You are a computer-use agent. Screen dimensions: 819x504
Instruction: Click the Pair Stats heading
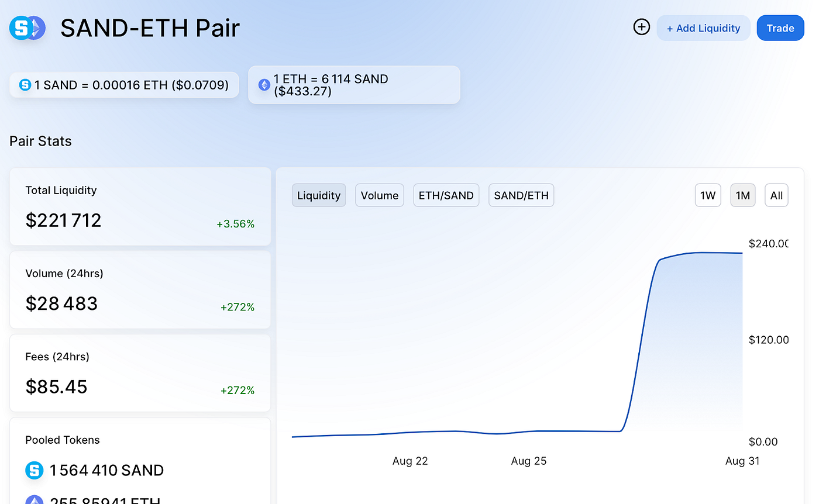40,141
